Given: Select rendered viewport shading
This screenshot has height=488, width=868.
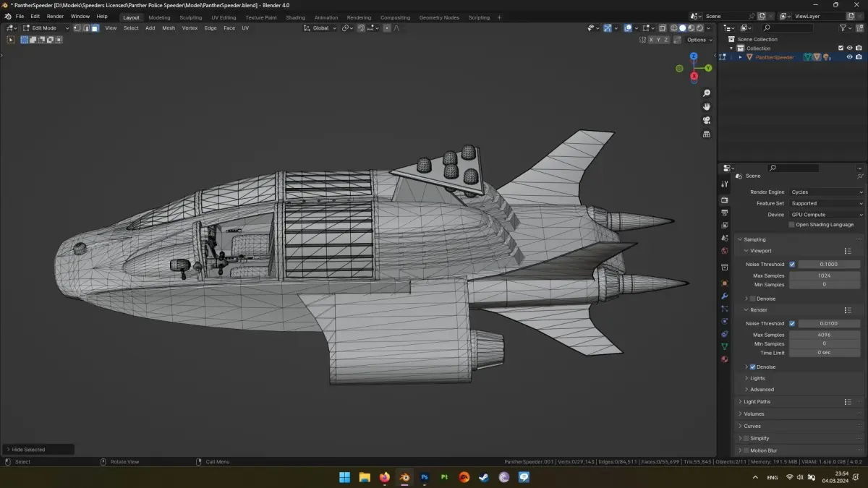Looking at the screenshot, I should pyautogui.click(x=699, y=28).
